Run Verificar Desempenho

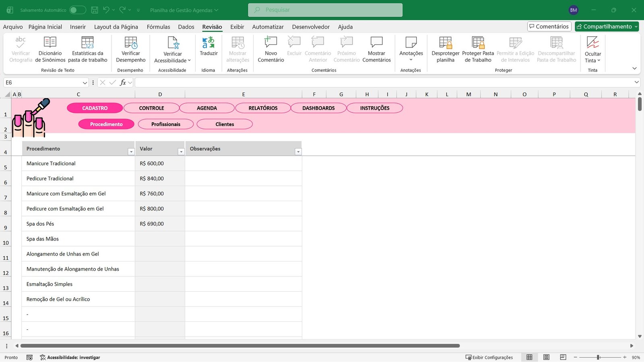pos(130,48)
